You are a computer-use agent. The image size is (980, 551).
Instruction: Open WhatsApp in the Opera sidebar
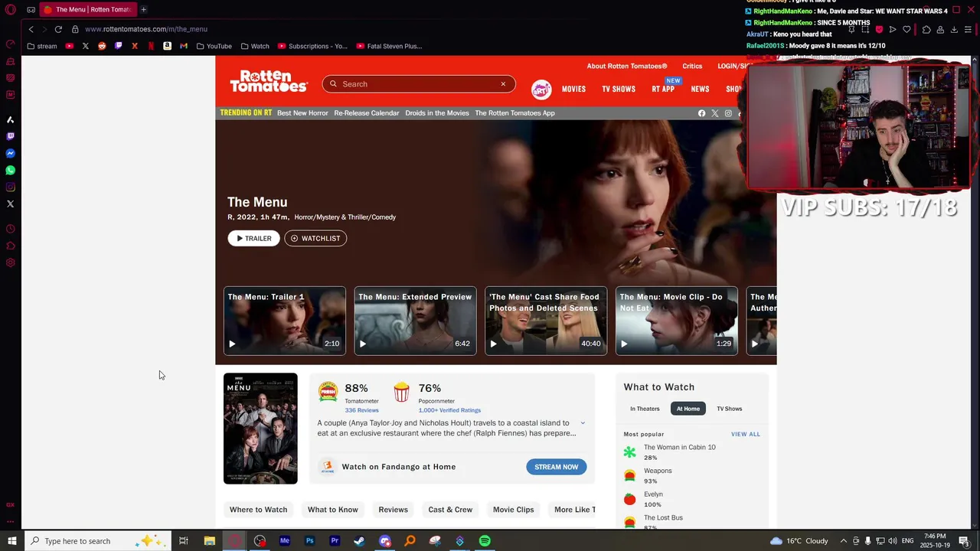pos(11,170)
